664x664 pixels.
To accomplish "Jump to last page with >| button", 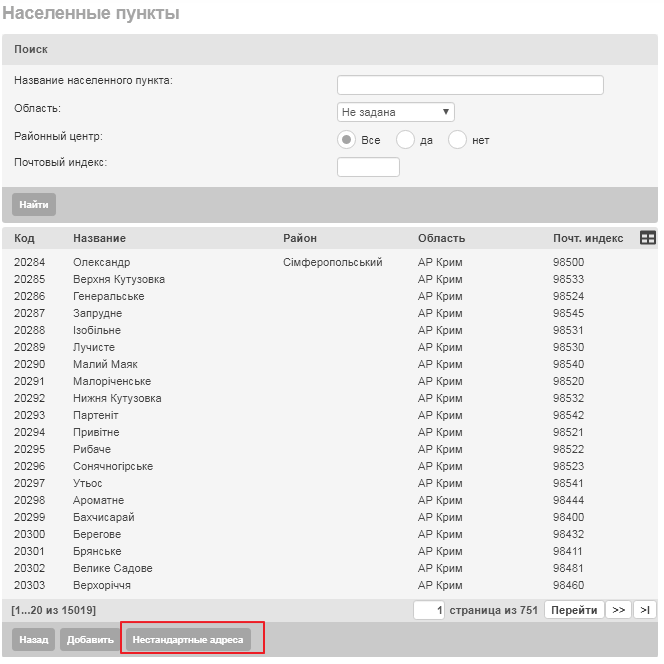I will [645, 610].
